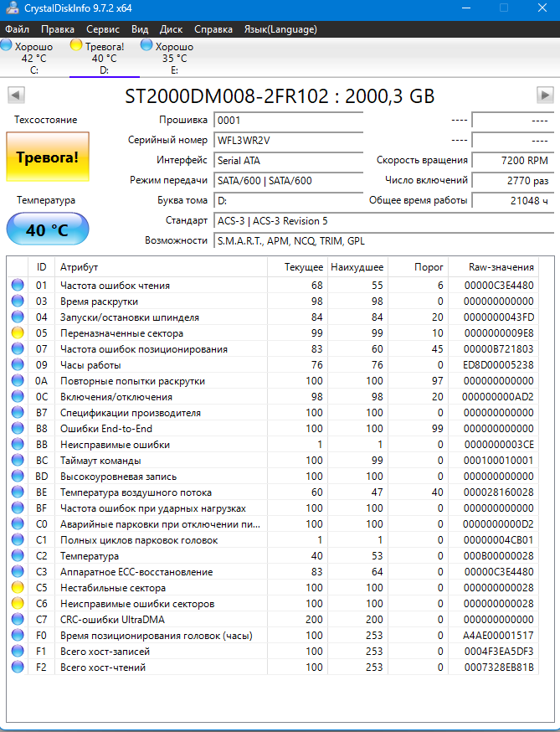
Task: Click the Возможности field S.M.A.R.T., APM, NCQ
Action: tap(383, 240)
